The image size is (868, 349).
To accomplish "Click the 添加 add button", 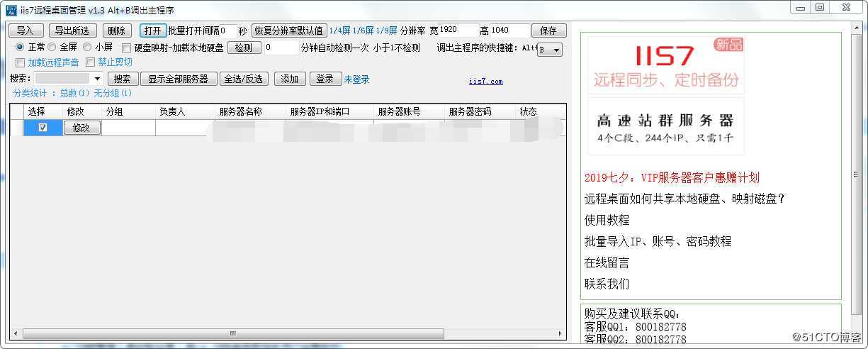I will [x=289, y=79].
